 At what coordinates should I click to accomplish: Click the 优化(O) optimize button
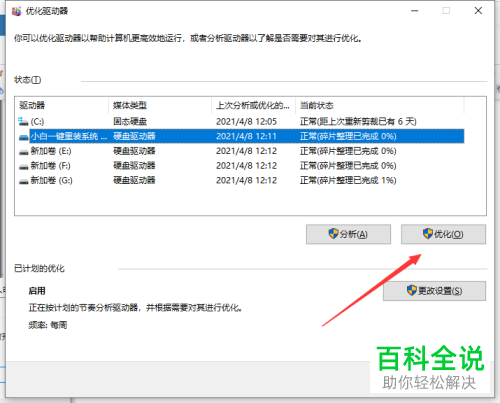(x=443, y=234)
